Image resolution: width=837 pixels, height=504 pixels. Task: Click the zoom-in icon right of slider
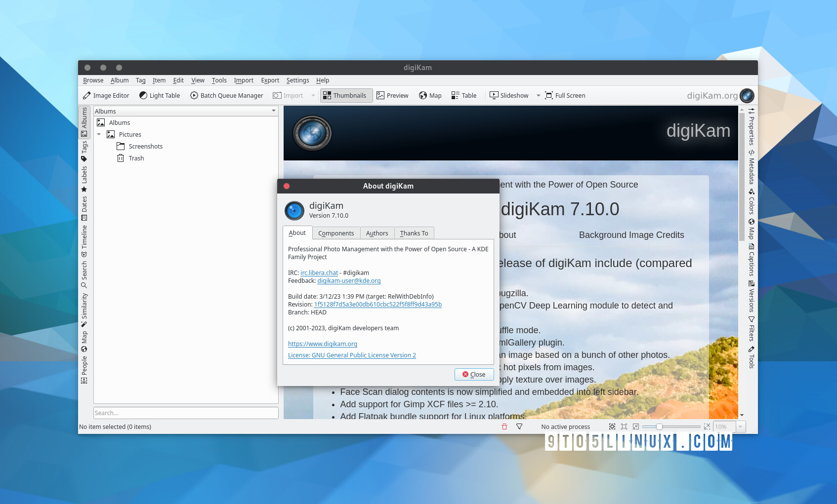click(707, 426)
